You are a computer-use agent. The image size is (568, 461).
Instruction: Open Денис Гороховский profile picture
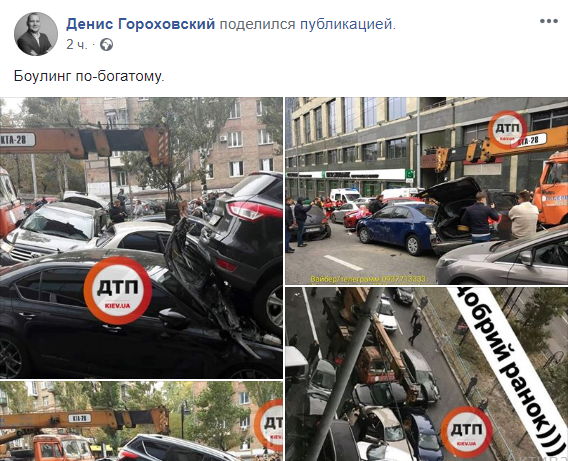(36, 34)
